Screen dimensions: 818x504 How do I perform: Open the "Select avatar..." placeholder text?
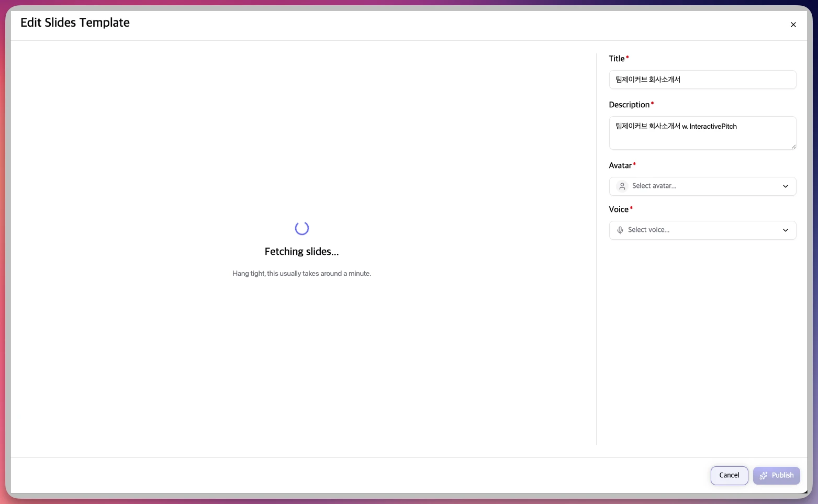point(654,186)
